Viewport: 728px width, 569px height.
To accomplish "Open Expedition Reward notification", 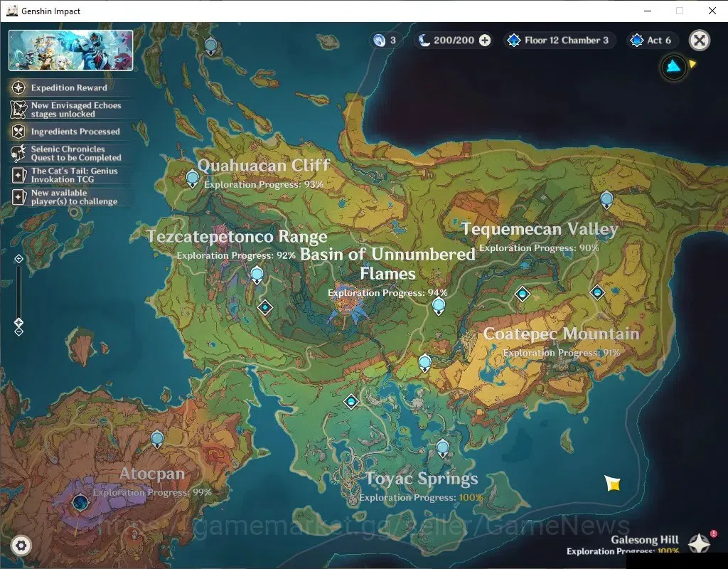I will point(70,87).
